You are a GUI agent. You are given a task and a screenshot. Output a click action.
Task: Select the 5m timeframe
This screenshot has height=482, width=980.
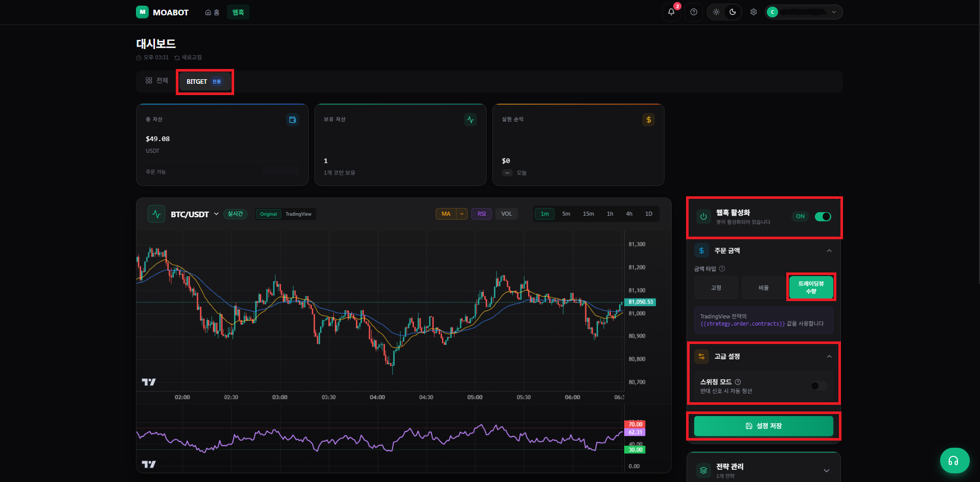pyautogui.click(x=566, y=214)
